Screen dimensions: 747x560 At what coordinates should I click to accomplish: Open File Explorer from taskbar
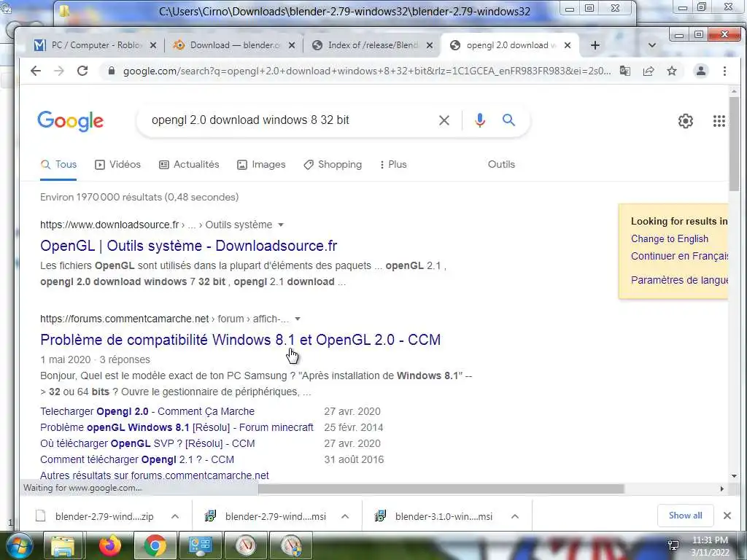(63, 545)
